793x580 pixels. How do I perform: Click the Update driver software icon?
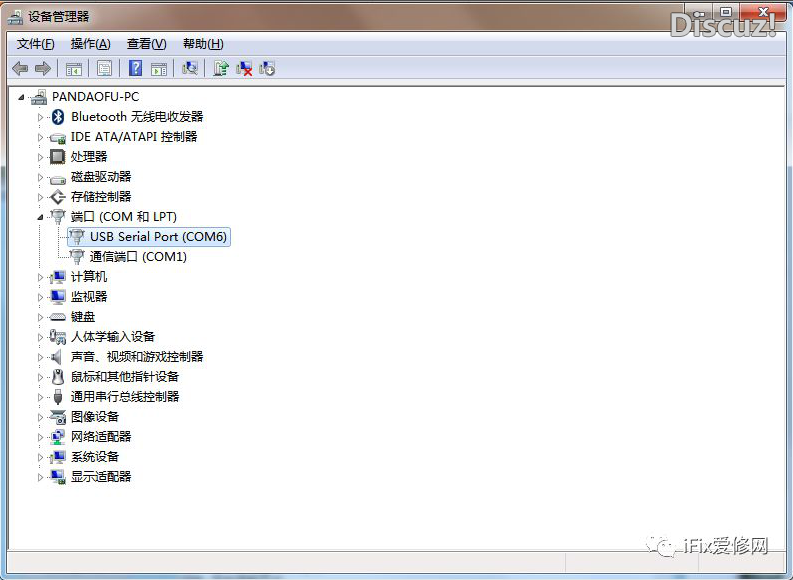pos(221,69)
